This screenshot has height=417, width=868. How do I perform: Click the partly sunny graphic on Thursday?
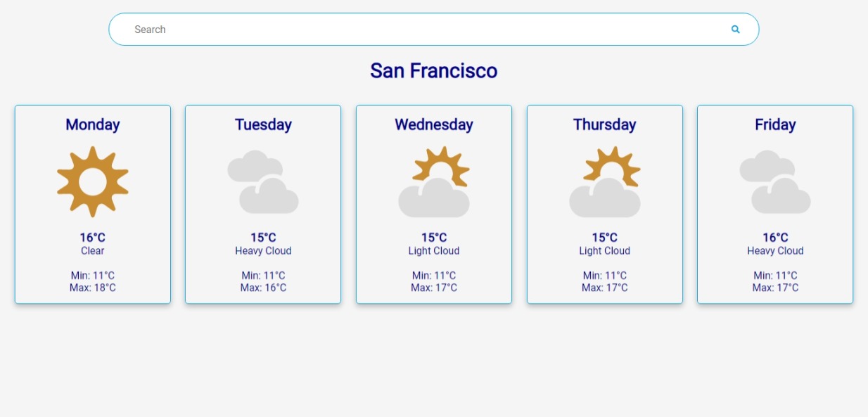click(604, 181)
